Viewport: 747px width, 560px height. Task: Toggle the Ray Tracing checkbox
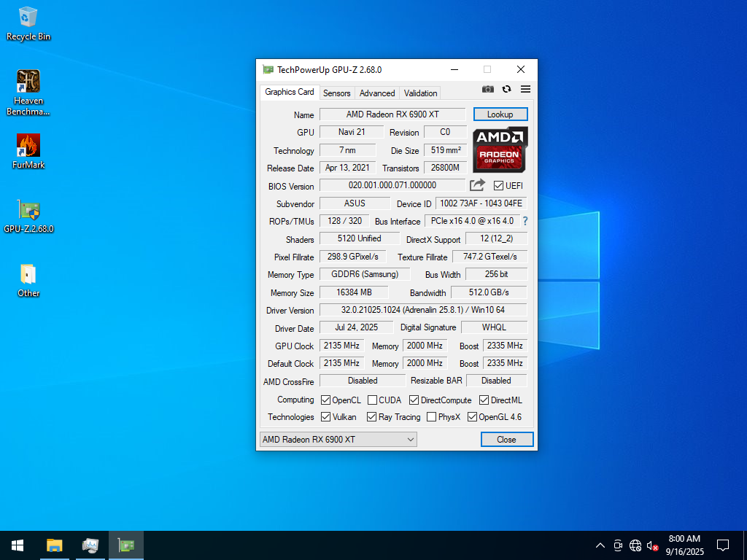[371, 416]
